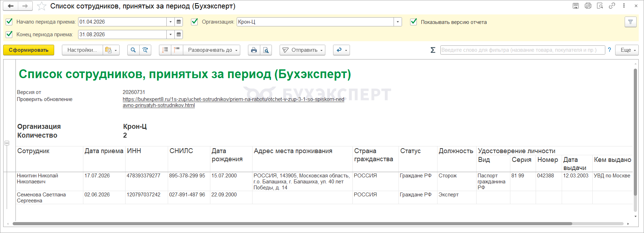Open Разворачивать до dropdown
Screen dimensions: 644x233
point(212,50)
